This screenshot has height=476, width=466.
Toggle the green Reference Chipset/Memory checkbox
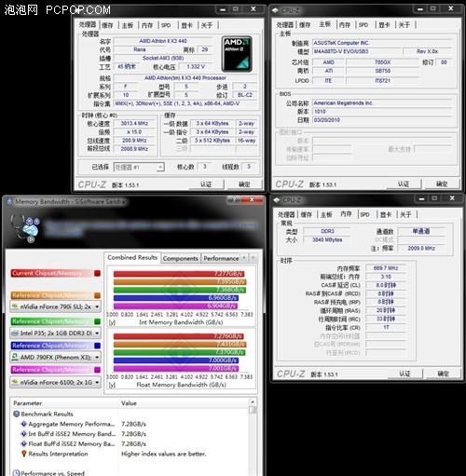point(97,321)
